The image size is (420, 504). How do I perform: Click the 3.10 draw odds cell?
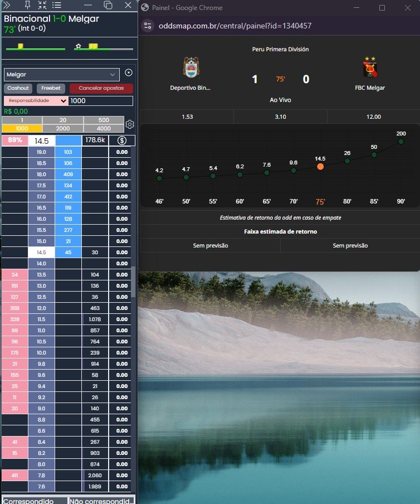pos(280,117)
